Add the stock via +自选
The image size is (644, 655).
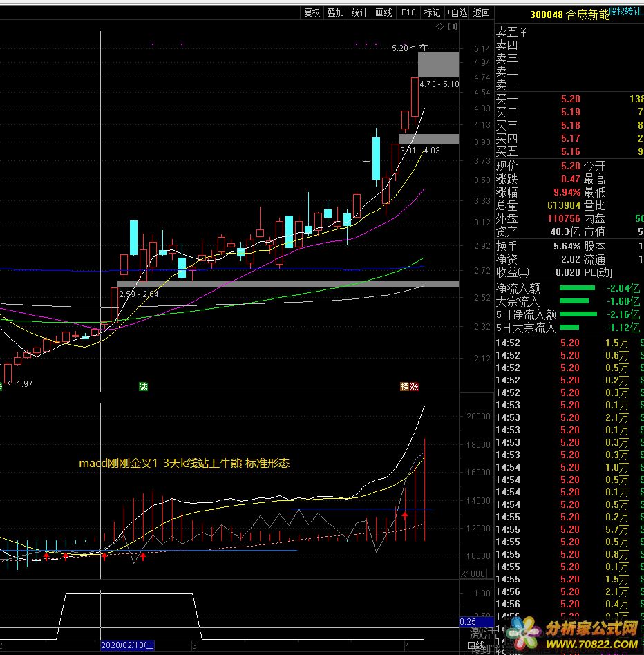[x=457, y=12]
